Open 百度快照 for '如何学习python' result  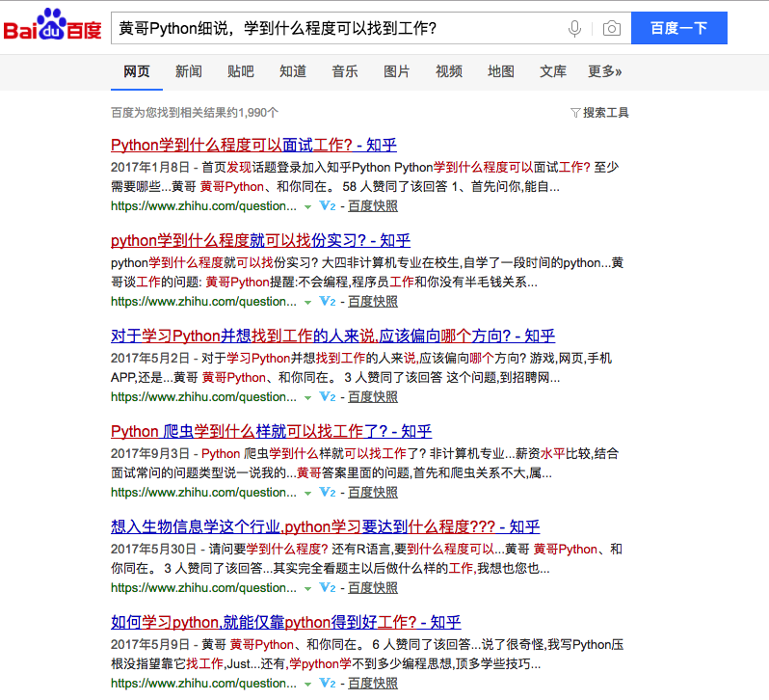[373, 683]
